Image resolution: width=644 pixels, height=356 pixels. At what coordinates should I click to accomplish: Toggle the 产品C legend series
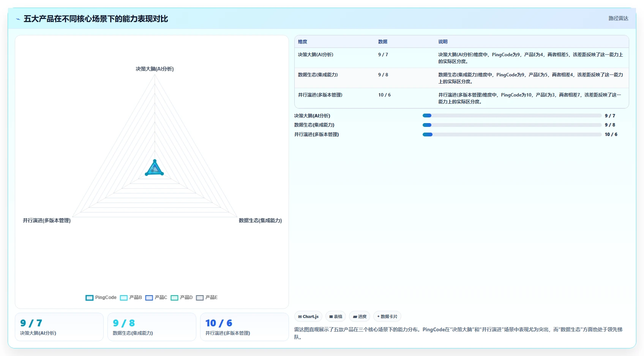pyautogui.click(x=156, y=297)
